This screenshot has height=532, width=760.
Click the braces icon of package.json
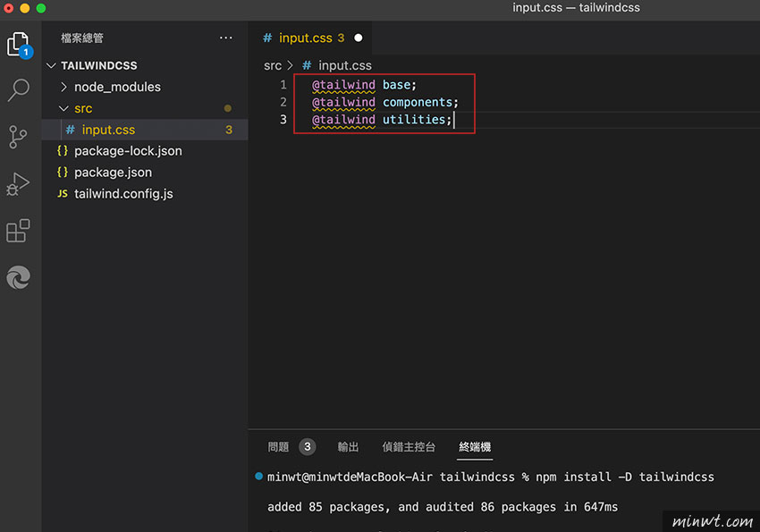click(x=63, y=172)
